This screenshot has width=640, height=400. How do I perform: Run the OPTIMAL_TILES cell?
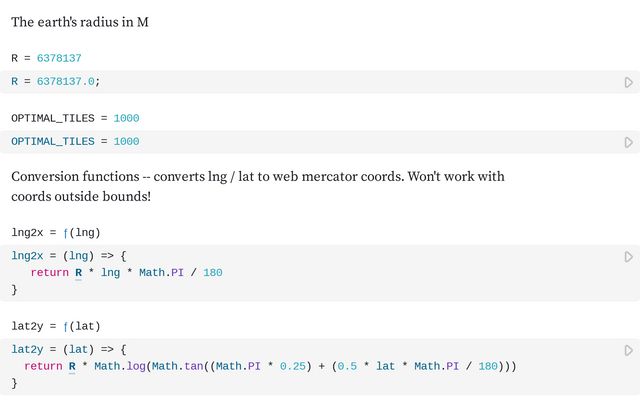pos(628,142)
